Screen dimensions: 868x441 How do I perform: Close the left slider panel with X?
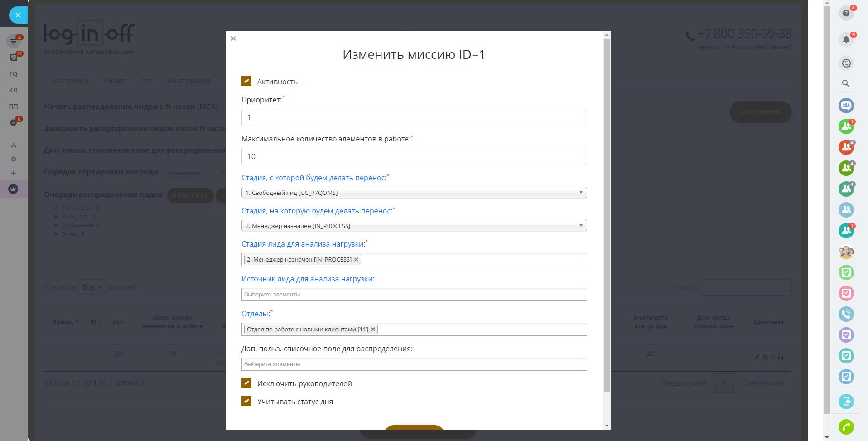[18, 15]
